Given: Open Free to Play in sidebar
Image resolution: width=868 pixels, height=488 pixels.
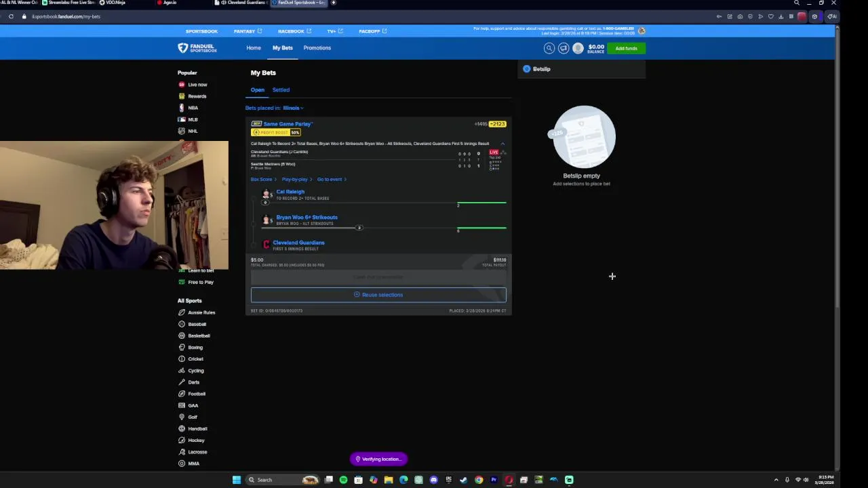Looking at the screenshot, I should click(x=196, y=282).
